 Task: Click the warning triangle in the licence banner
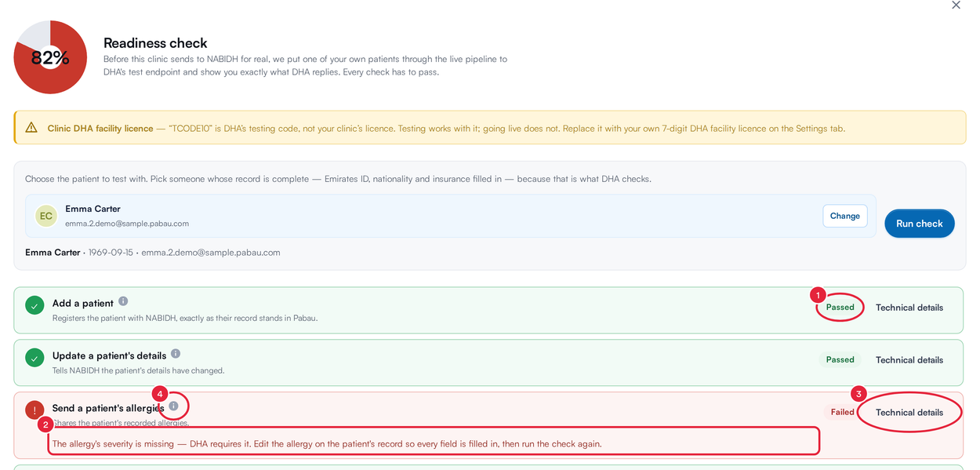coord(31,128)
